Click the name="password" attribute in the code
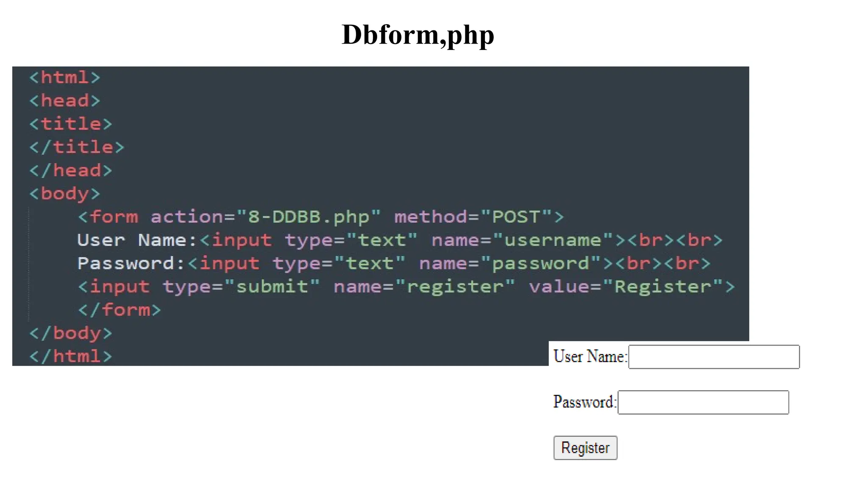This screenshot has height=488, width=868. 510,263
